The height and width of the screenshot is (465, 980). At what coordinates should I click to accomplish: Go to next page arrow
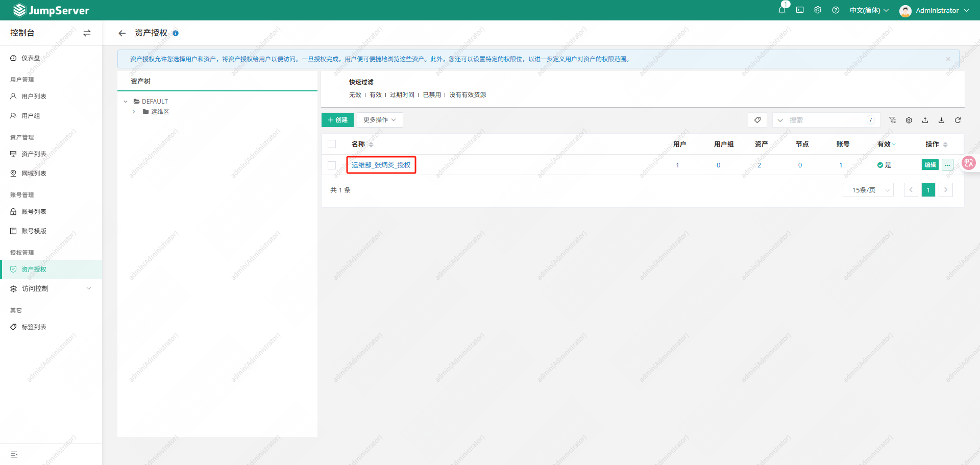coord(946,190)
